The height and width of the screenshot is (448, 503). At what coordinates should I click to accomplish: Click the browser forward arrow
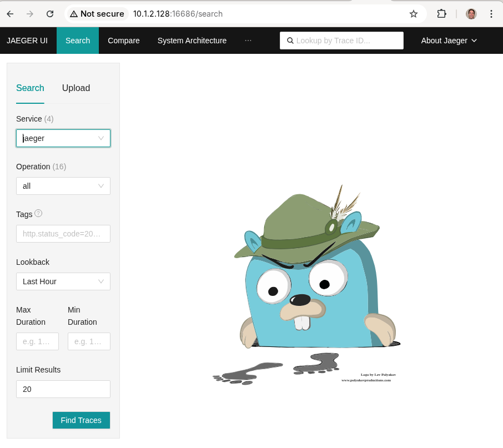(x=30, y=14)
